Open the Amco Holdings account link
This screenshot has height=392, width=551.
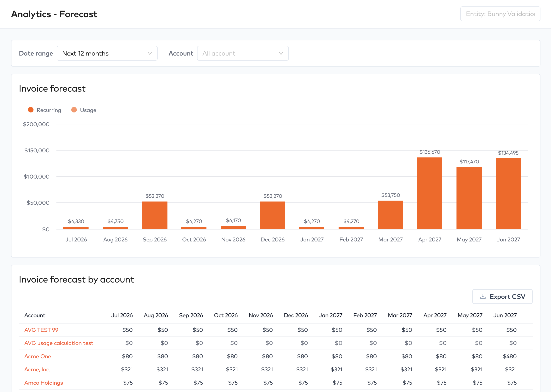(43, 383)
